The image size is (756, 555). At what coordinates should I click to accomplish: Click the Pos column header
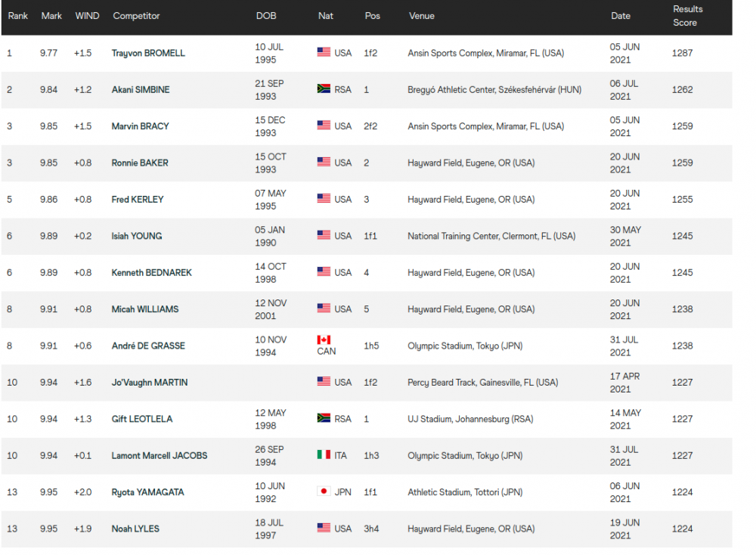click(372, 16)
